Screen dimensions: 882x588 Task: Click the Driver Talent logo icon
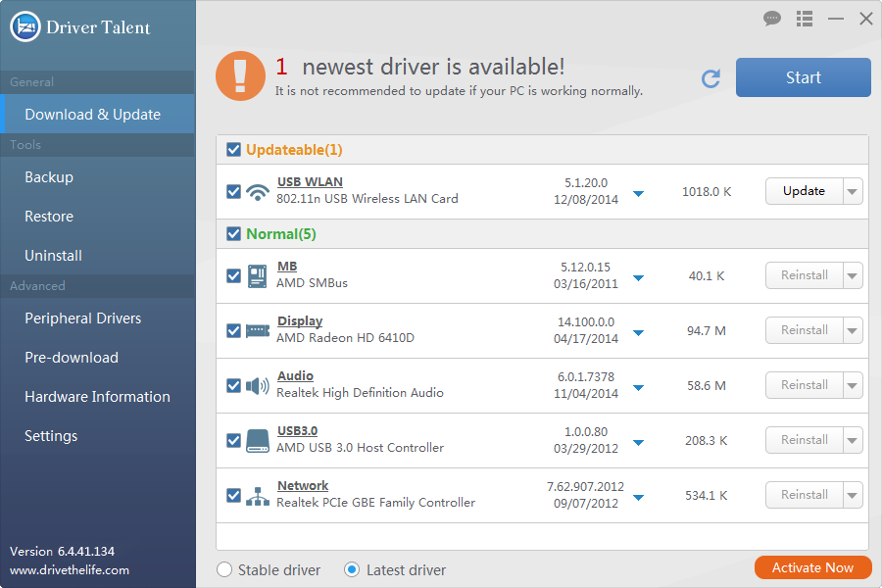pos(25,26)
